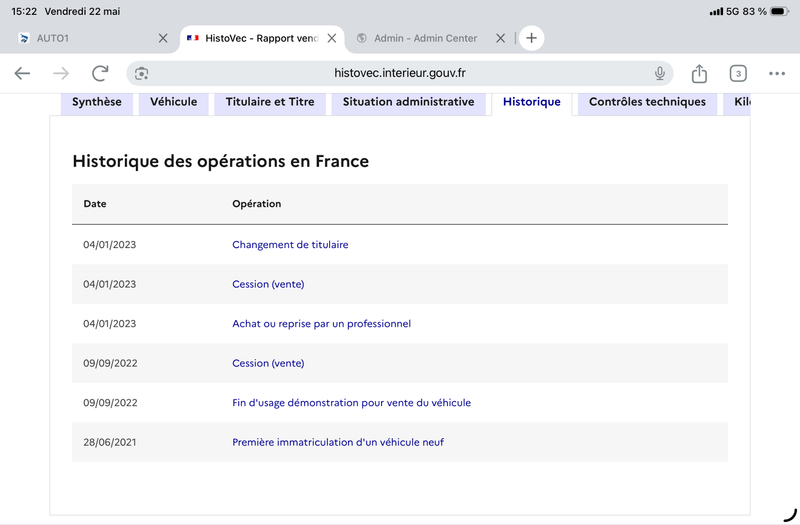Select the Situation administrative tab

tap(408, 102)
